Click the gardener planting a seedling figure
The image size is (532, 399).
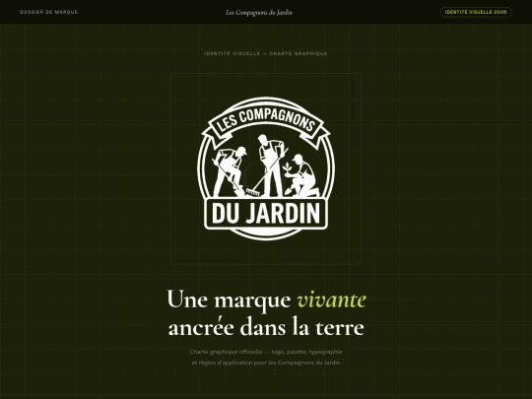(302, 175)
